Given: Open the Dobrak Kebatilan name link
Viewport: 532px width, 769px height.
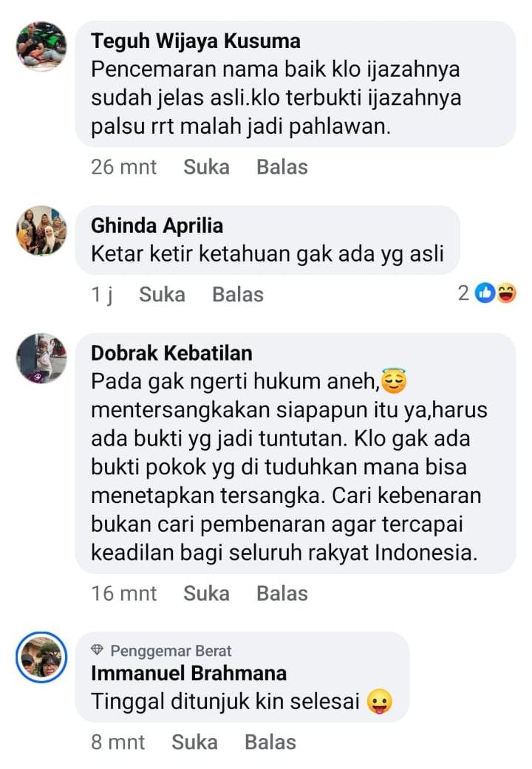Looking at the screenshot, I should point(171,353).
